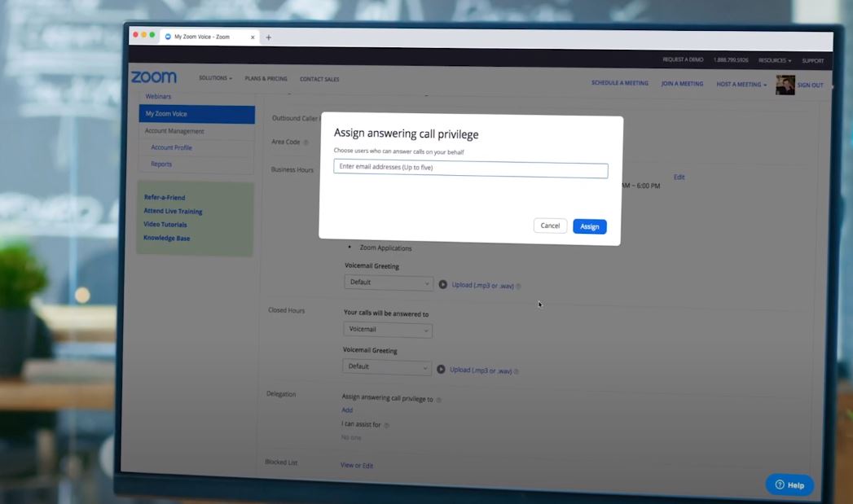853x504 pixels.
Task: Open the Support link
Action: click(813, 61)
